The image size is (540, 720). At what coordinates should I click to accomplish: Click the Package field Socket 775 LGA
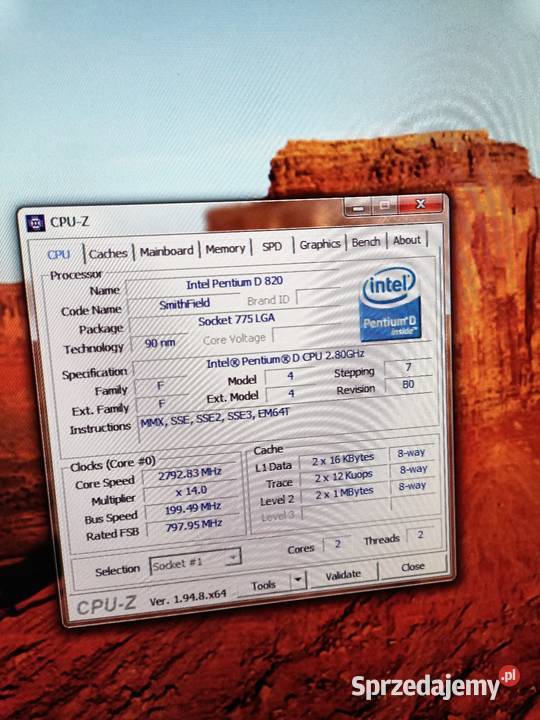[x=236, y=320]
